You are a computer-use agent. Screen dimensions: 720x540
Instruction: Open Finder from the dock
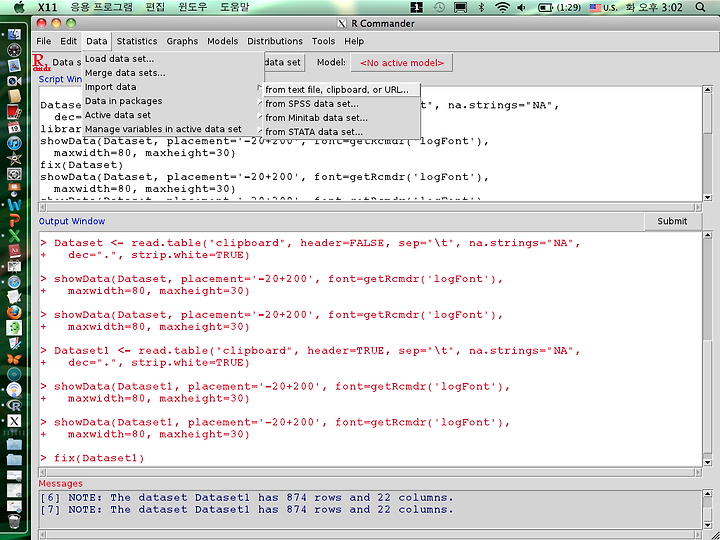(x=14, y=35)
